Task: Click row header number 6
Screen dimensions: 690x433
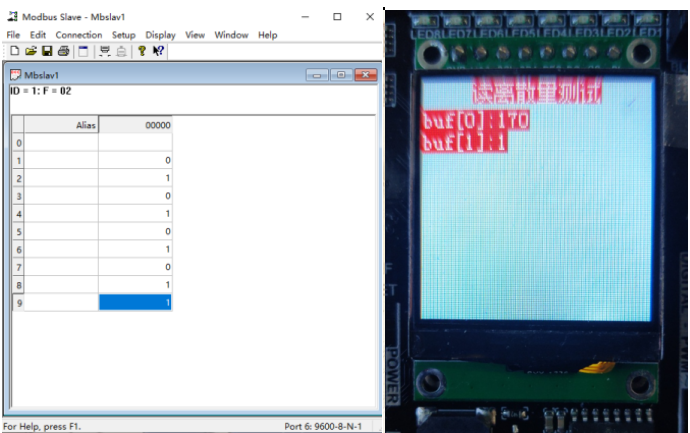Action: [18, 250]
